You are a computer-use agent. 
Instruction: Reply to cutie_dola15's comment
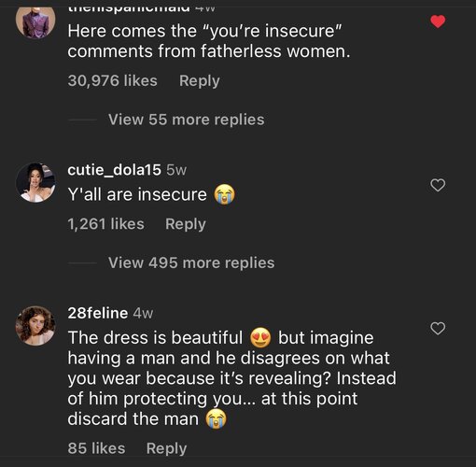point(186,224)
